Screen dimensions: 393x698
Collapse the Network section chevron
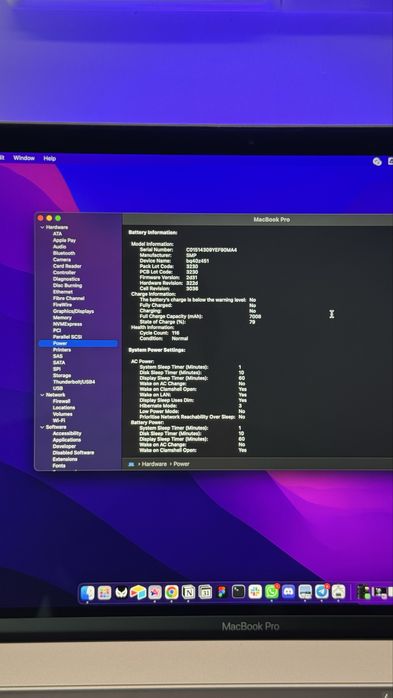pos(42,395)
